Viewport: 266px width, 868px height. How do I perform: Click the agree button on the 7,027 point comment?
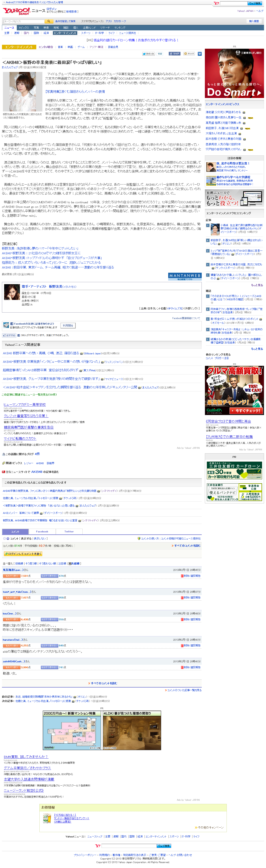[x=11, y=597]
